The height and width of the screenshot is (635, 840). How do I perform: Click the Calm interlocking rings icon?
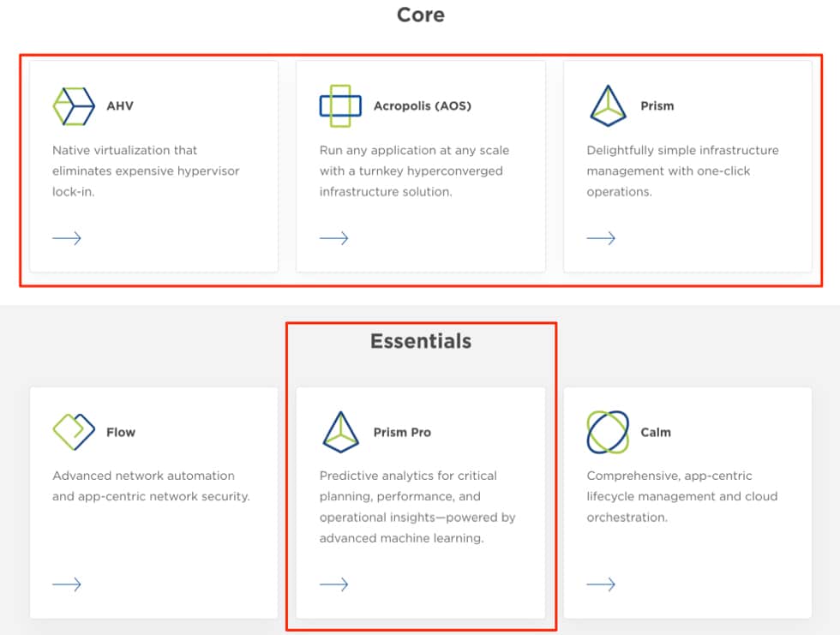pyautogui.click(x=608, y=432)
